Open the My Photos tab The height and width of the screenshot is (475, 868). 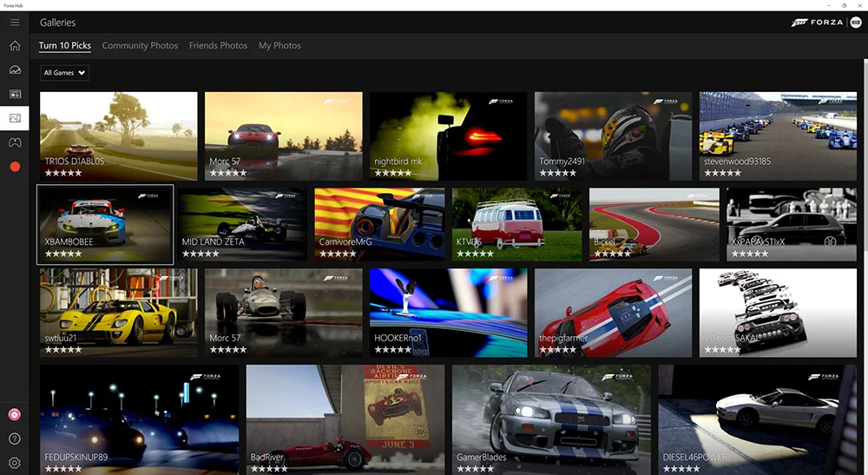point(279,45)
